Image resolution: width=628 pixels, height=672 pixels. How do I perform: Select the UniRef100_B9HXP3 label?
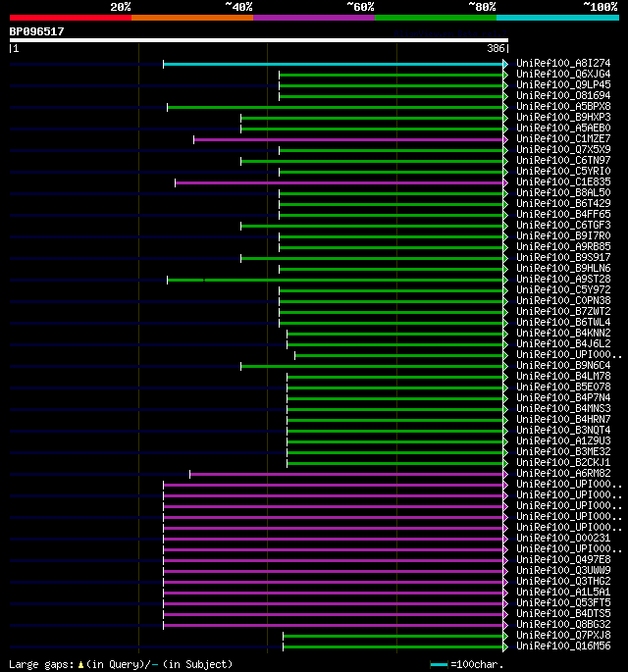click(x=563, y=118)
